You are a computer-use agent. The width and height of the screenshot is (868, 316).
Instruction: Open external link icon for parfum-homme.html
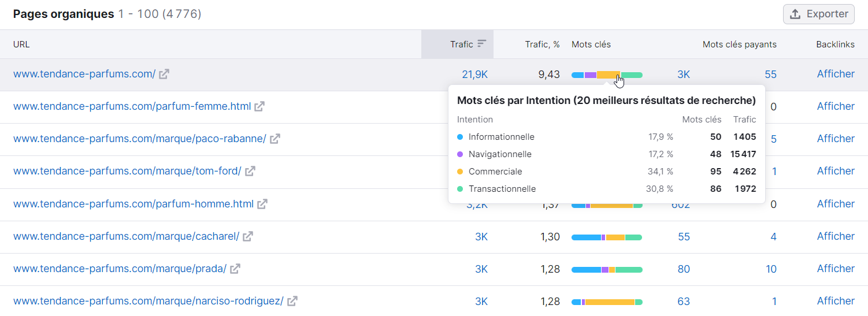click(262, 204)
